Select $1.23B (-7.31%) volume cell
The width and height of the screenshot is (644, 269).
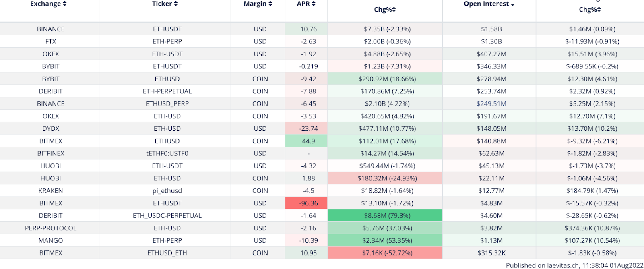[x=385, y=66]
